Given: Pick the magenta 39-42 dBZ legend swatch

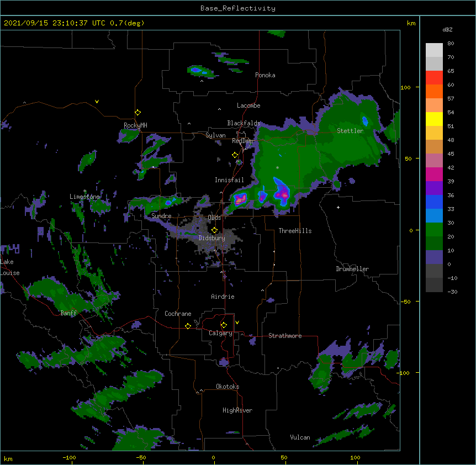Looking at the screenshot, I should click(x=434, y=174).
